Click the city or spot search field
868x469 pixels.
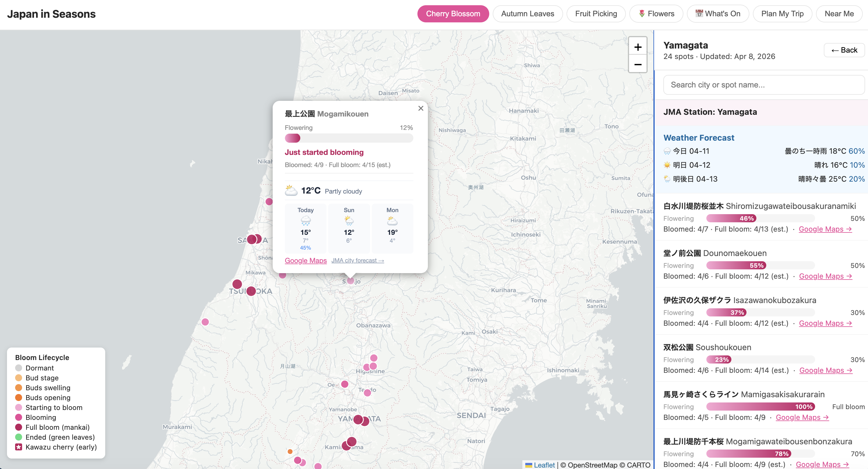[764, 85]
